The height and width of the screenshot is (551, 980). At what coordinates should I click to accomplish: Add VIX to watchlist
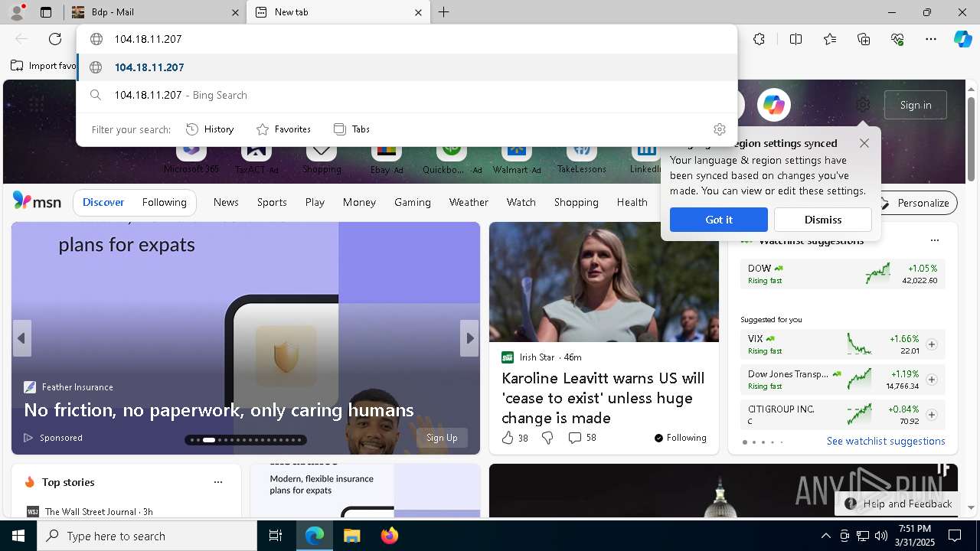click(931, 344)
